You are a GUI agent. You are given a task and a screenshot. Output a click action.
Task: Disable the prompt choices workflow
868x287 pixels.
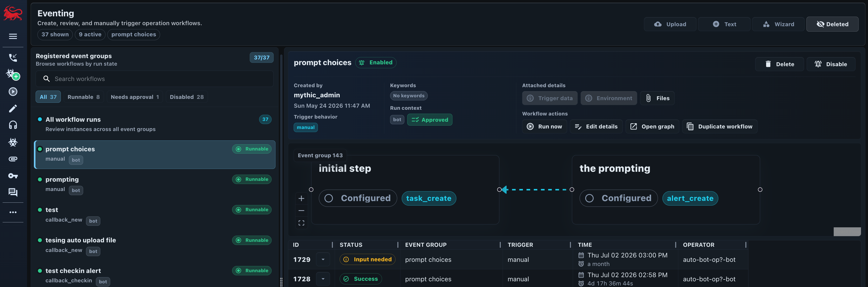(x=831, y=64)
